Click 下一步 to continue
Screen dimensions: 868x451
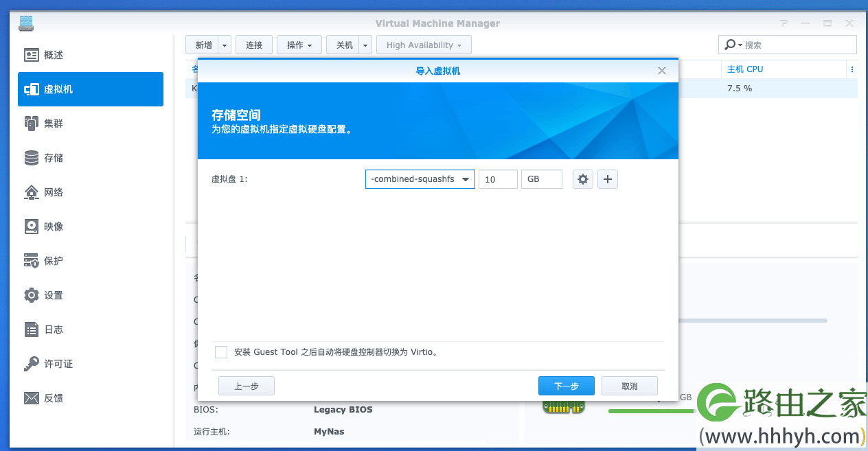(x=567, y=386)
